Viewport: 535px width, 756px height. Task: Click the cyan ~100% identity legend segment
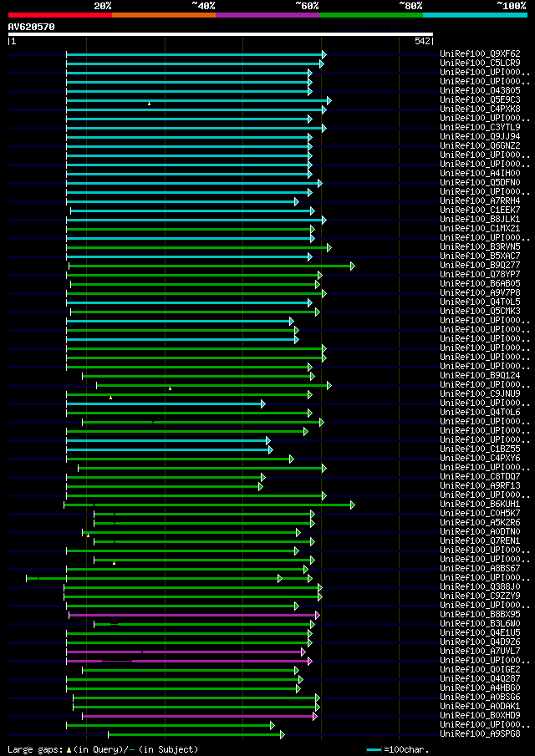click(x=475, y=15)
